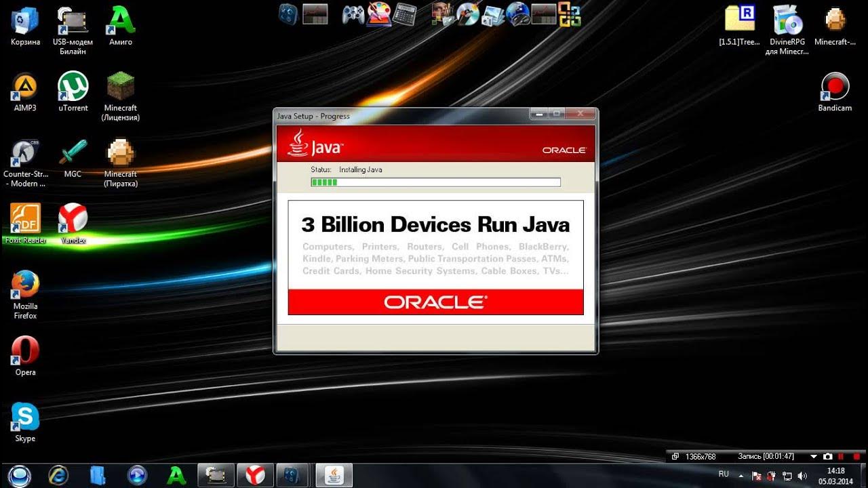Screen dimensions: 868x488
Task: Click the recorder window-mode icon beside 1366x768
Action: 676,457
